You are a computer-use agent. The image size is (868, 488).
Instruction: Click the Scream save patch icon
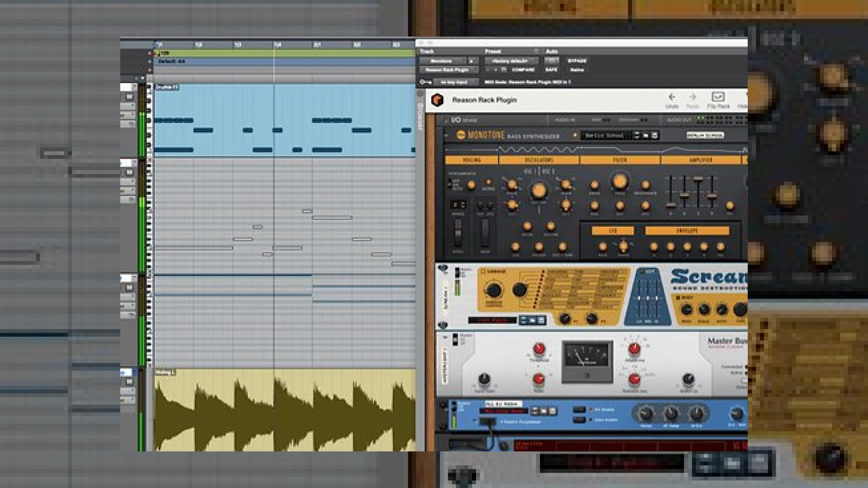541,320
